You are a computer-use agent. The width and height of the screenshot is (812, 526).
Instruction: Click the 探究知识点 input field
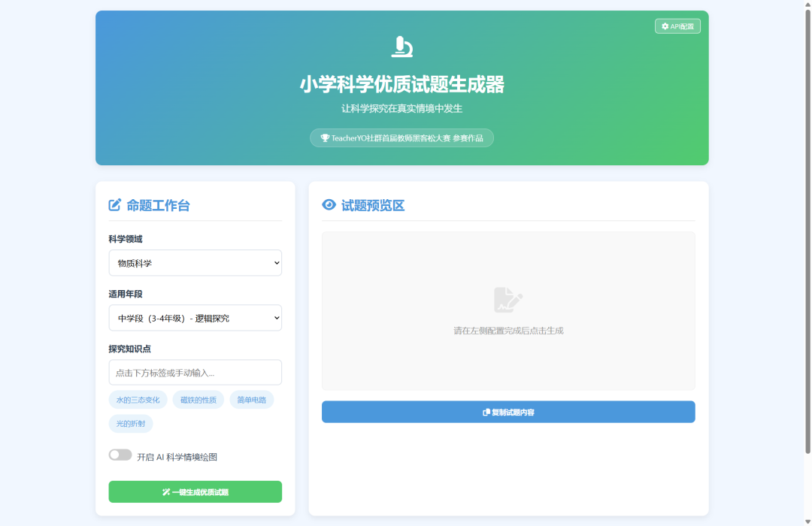(195, 372)
